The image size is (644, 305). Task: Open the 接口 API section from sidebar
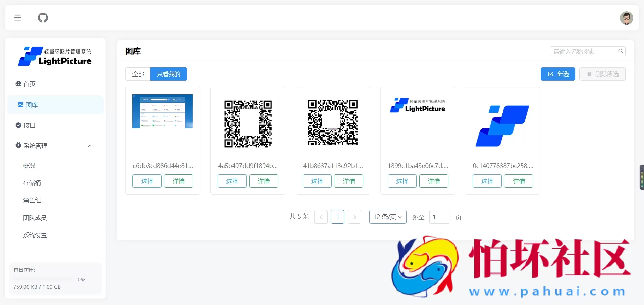[x=29, y=125]
